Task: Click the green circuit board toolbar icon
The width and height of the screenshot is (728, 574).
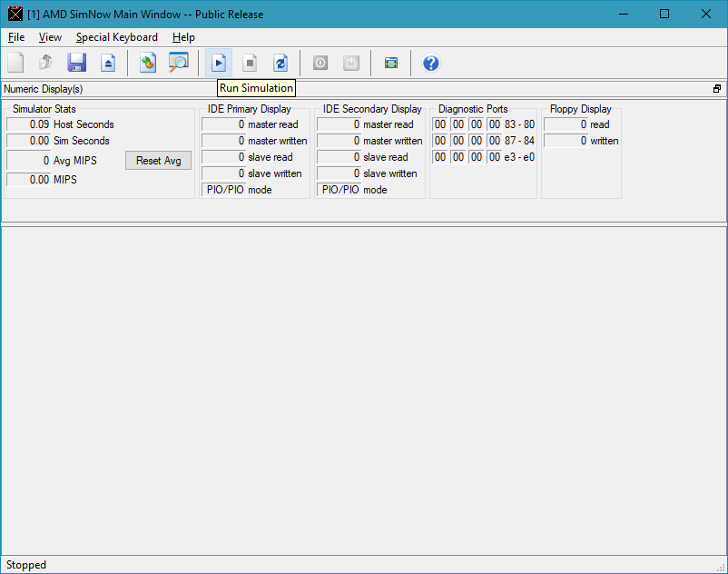Action: point(391,63)
